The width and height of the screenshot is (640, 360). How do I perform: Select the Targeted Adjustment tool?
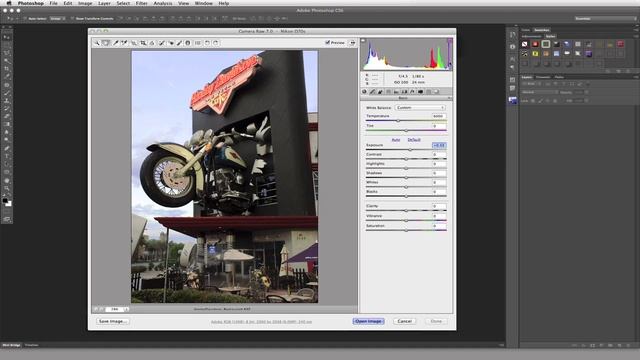click(134, 43)
